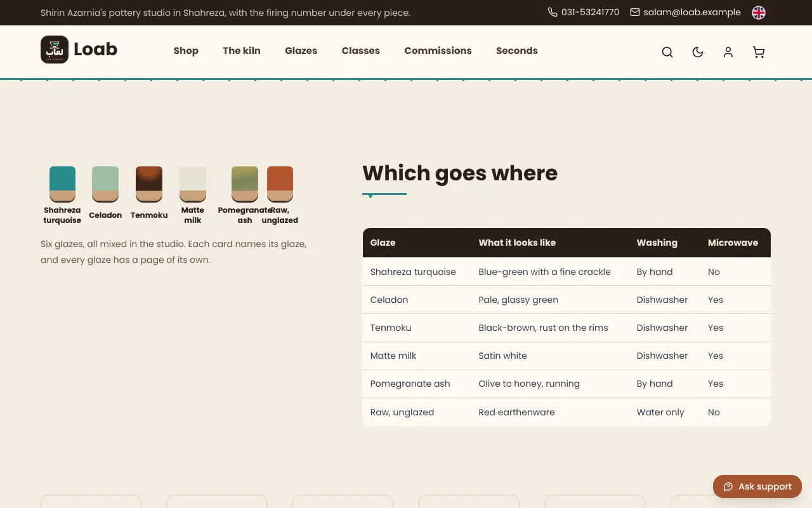Image resolution: width=812 pixels, height=508 pixels.
Task: Visit the Seconds section
Action: (x=517, y=51)
